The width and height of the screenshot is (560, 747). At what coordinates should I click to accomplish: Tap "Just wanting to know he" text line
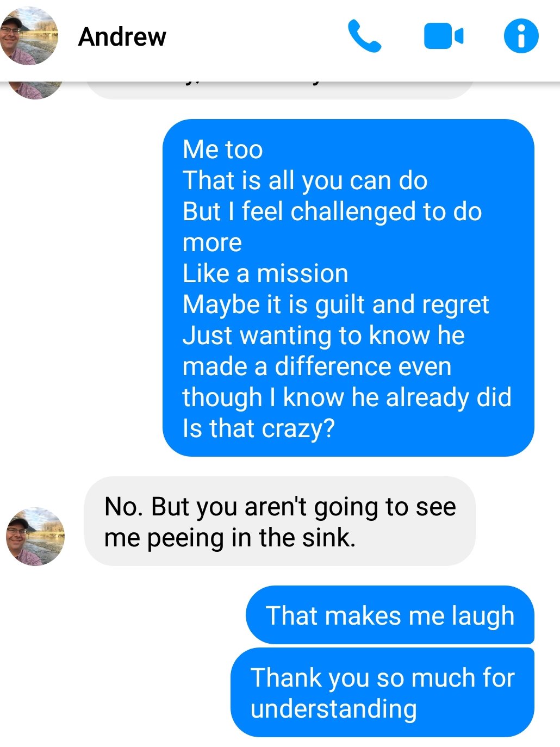[323, 335]
